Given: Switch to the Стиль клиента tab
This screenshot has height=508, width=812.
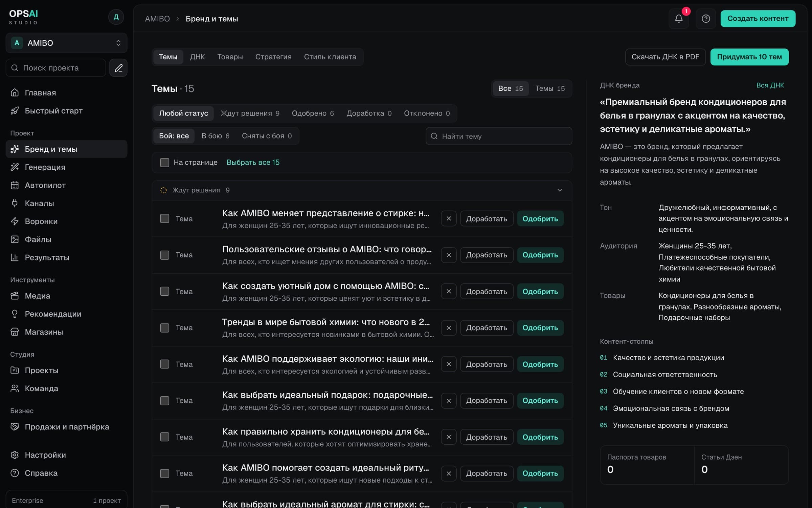Looking at the screenshot, I should [330, 57].
